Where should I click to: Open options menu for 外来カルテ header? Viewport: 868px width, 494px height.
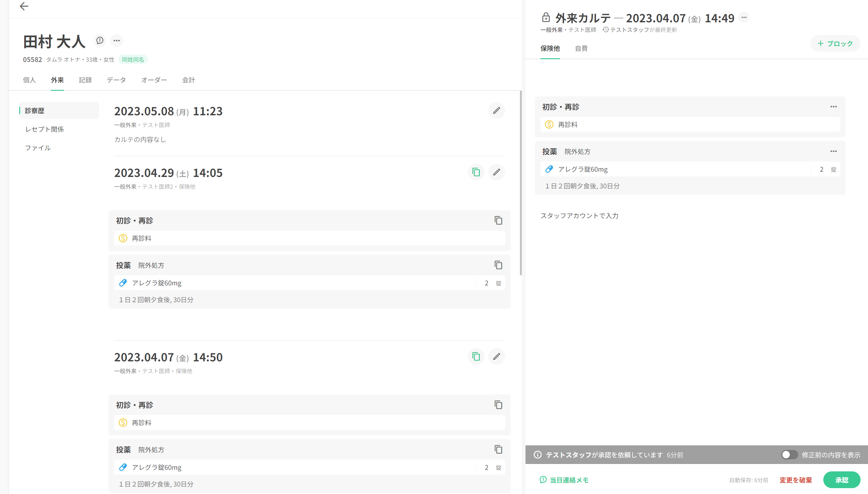744,17
